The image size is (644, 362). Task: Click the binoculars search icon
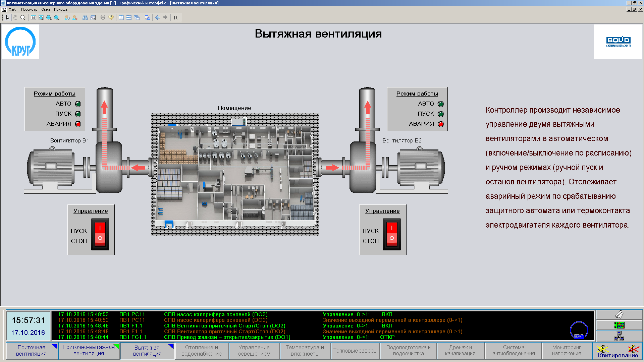85,17
